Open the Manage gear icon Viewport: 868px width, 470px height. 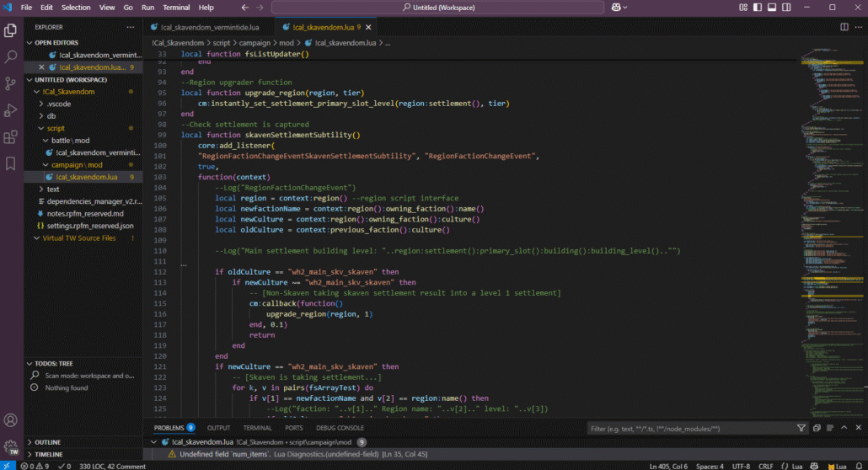(10, 446)
